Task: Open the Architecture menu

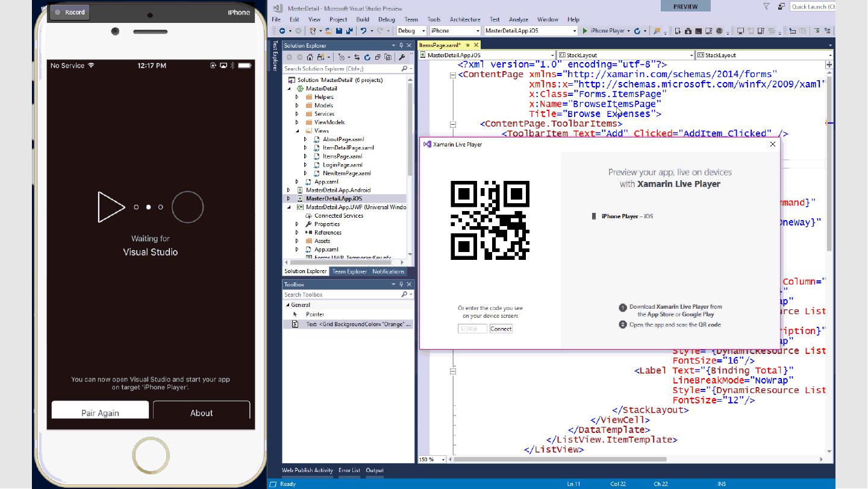Action: pos(465,19)
